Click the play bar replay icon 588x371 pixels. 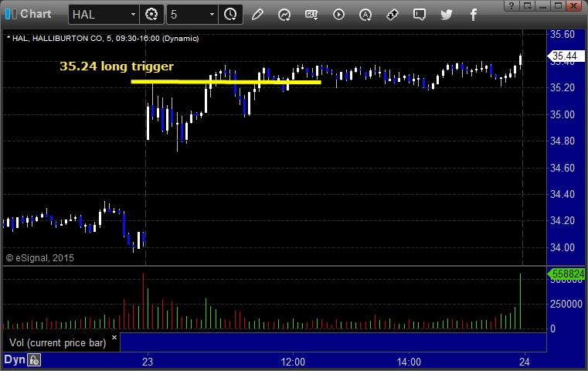coord(338,15)
